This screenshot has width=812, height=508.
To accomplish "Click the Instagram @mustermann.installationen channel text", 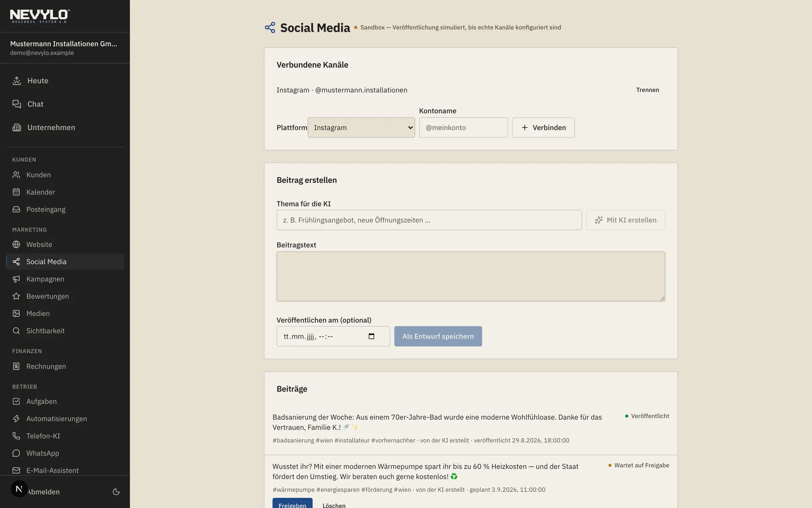I will point(342,90).
